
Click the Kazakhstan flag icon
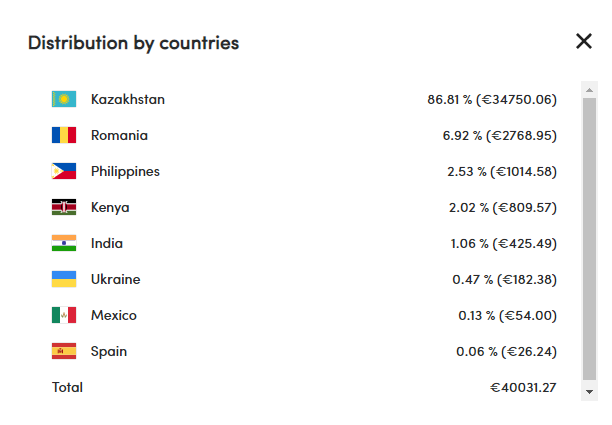point(64,99)
